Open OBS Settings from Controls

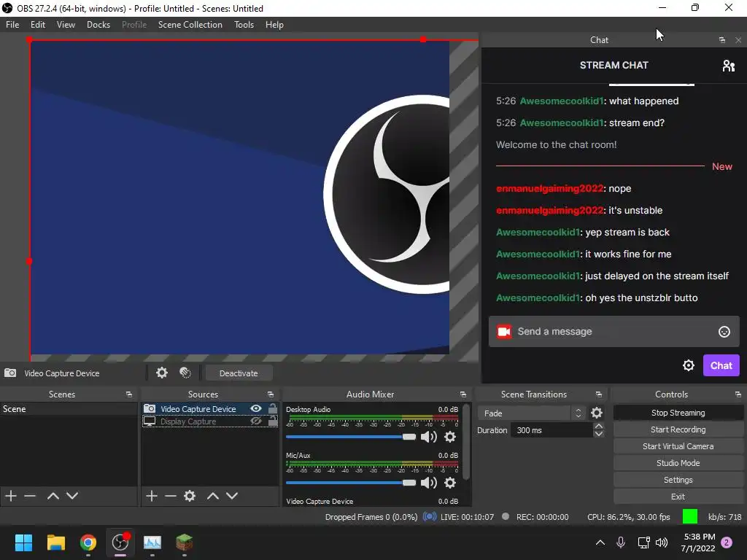pyautogui.click(x=678, y=480)
